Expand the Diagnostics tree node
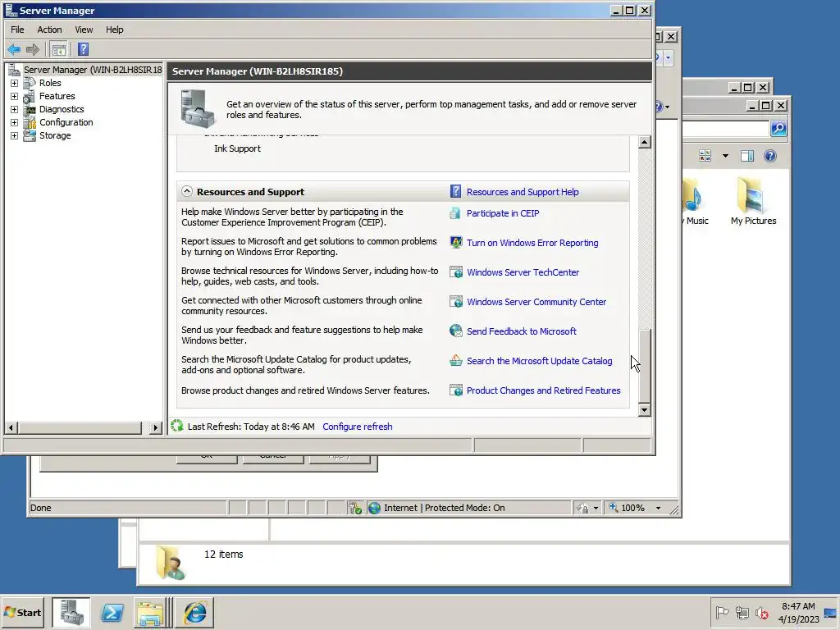Screen dimensions: 840x630 [x=15, y=109]
